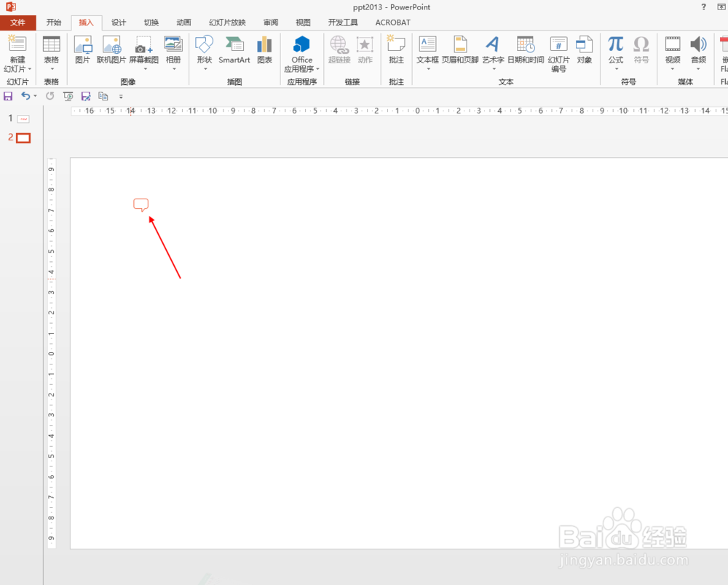Image resolution: width=728 pixels, height=585 pixels.
Task: Switch to the Animations (动画) tab
Action: point(183,23)
